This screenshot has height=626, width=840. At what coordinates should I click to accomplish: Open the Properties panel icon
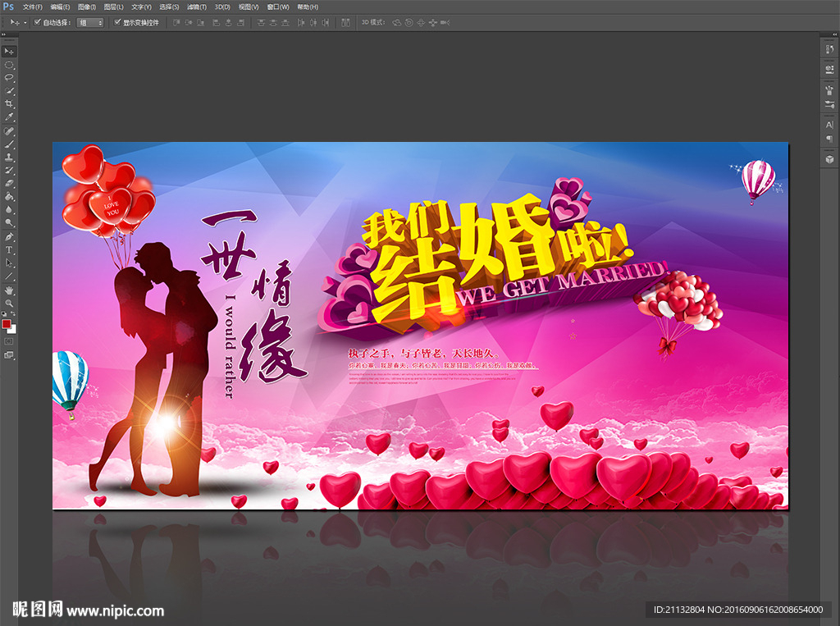pos(829,69)
